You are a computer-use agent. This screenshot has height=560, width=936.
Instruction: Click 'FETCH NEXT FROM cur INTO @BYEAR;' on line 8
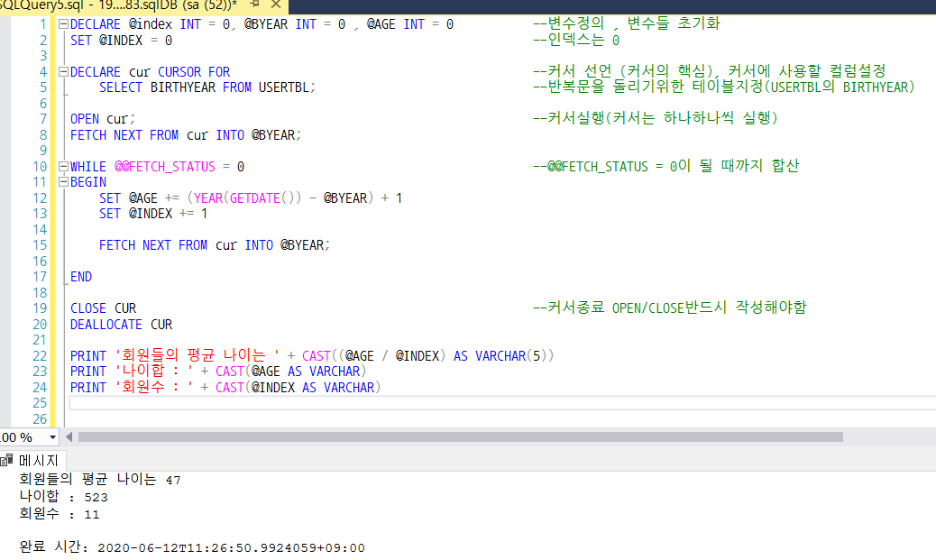tap(186, 135)
